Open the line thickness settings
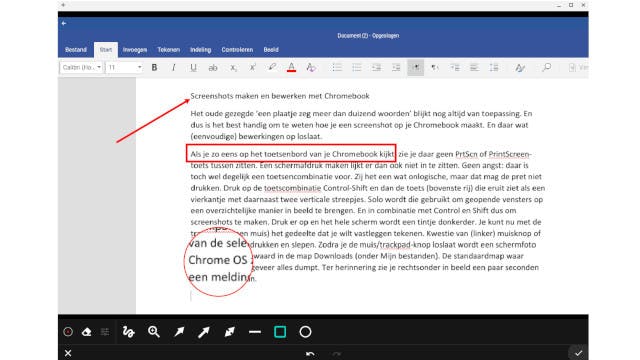The width and height of the screenshot is (640, 360). pos(105,332)
